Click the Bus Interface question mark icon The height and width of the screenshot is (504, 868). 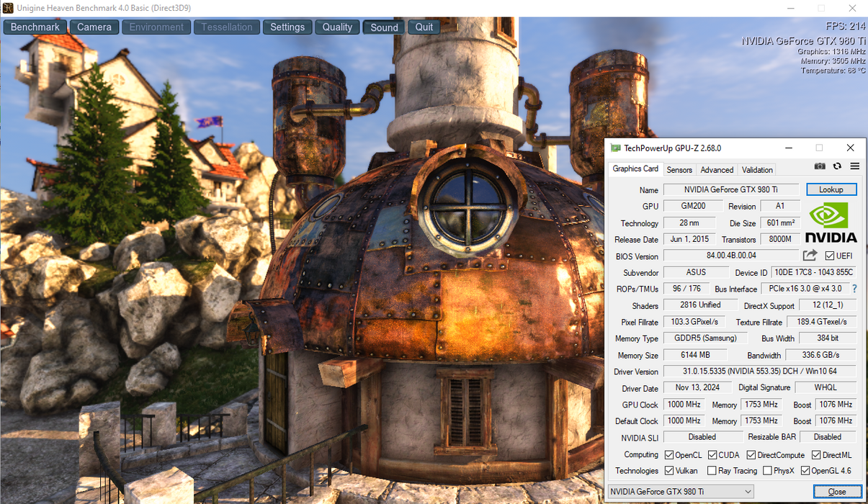pyautogui.click(x=854, y=289)
